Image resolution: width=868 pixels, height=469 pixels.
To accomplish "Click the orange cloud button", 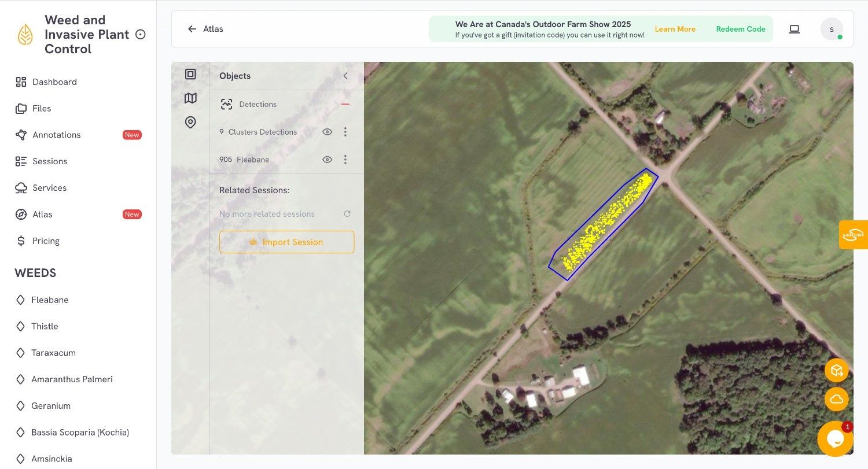I will pos(836,399).
